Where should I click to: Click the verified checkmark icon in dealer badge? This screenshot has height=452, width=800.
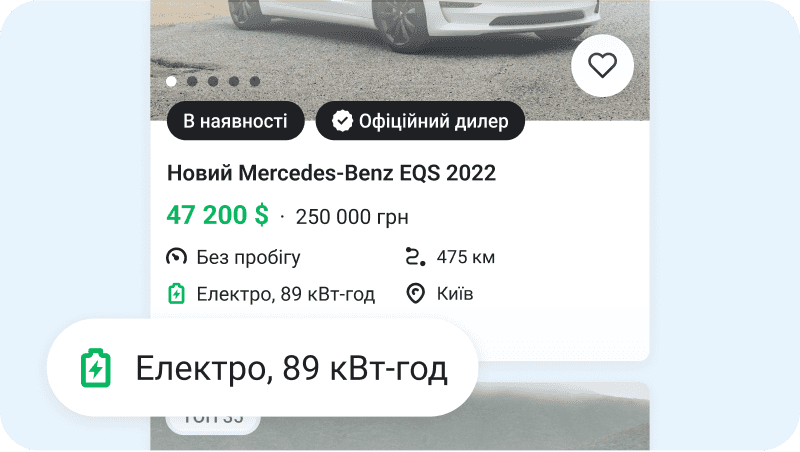pos(342,121)
